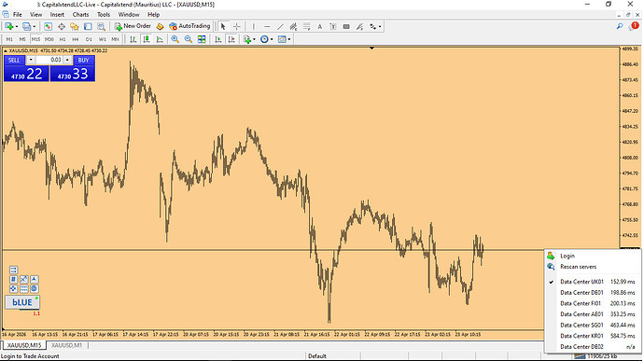The image size is (644, 361).
Task: Open the Tools menu
Action: click(x=104, y=14)
